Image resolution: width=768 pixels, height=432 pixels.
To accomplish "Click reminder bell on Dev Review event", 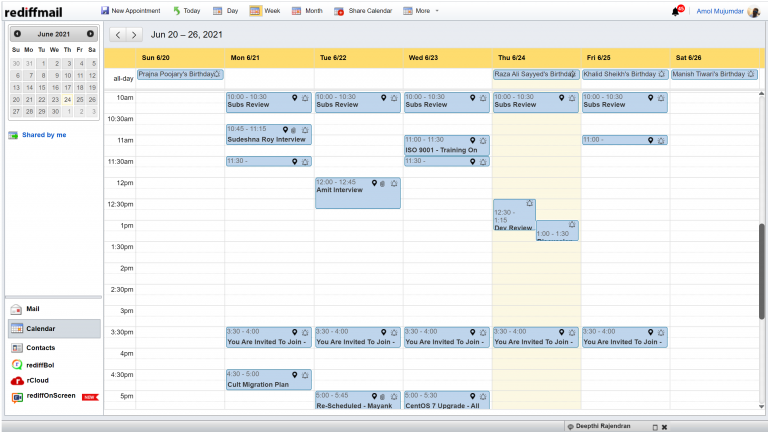I will click(529, 203).
